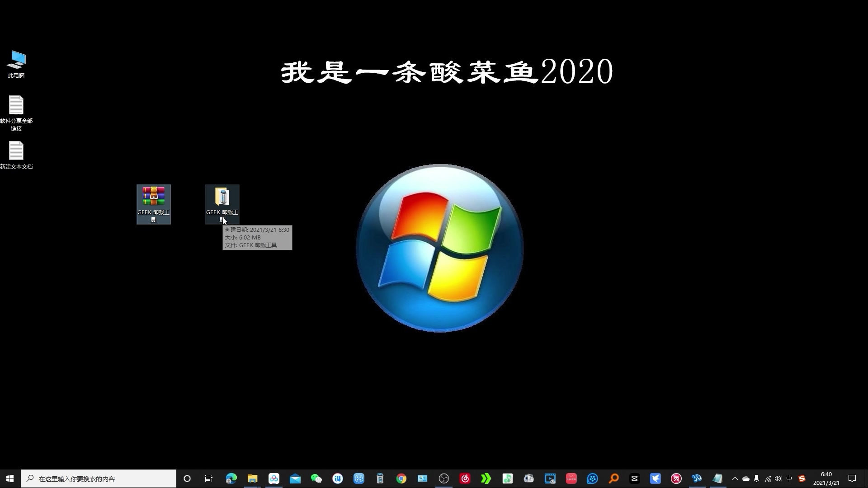868x488 pixels.
Task: Open the clock showing 6:40 2021/3/21
Action: point(826,479)
